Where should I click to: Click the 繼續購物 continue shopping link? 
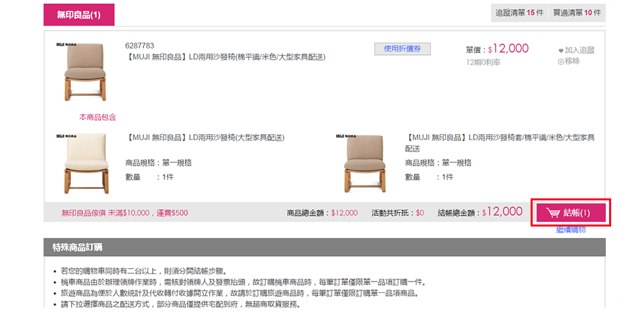(x=571, y=230)
